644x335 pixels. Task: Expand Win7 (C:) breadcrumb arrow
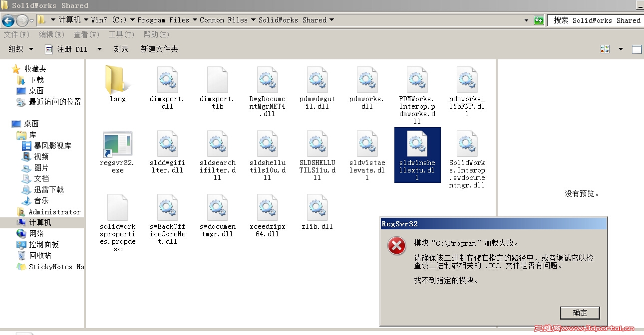click(132, 20)
